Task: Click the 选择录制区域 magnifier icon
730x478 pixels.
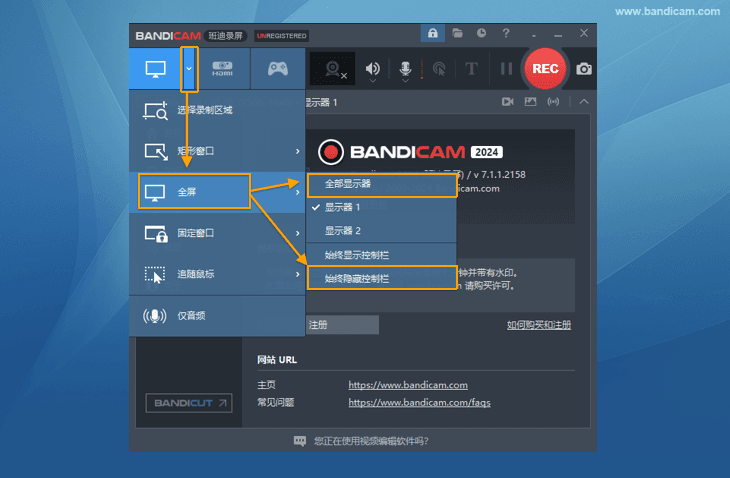Action: [155, 110]
